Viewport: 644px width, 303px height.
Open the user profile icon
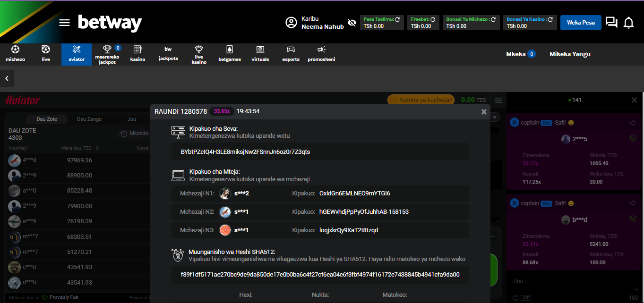(292, 23)
